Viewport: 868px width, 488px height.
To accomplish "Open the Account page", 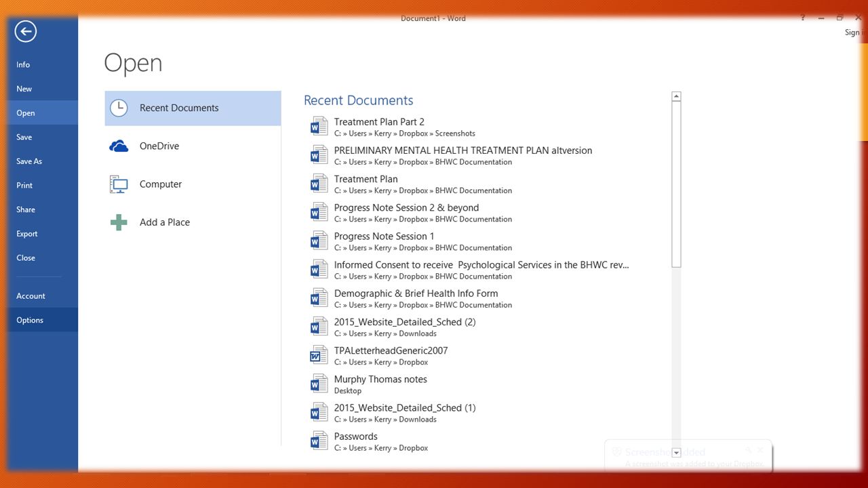I will click(43, 296).
